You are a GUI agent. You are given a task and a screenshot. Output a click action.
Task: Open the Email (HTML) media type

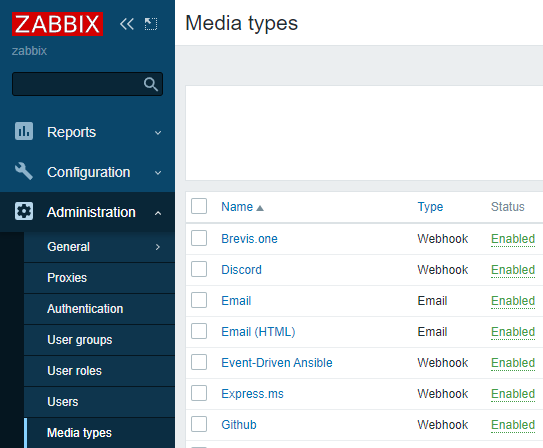(258, 332)
